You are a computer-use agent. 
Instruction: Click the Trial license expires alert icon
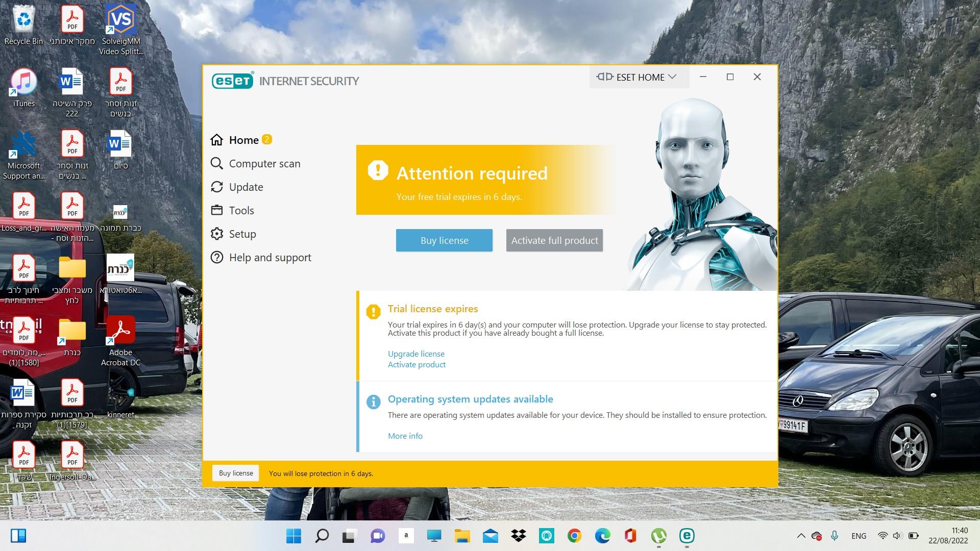click(x=373, y=311)
